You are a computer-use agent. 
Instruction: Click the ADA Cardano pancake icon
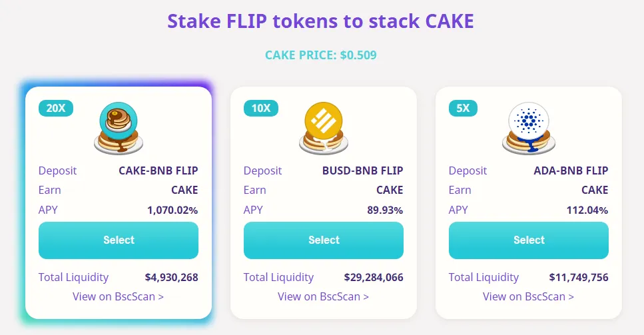[529, 128]
